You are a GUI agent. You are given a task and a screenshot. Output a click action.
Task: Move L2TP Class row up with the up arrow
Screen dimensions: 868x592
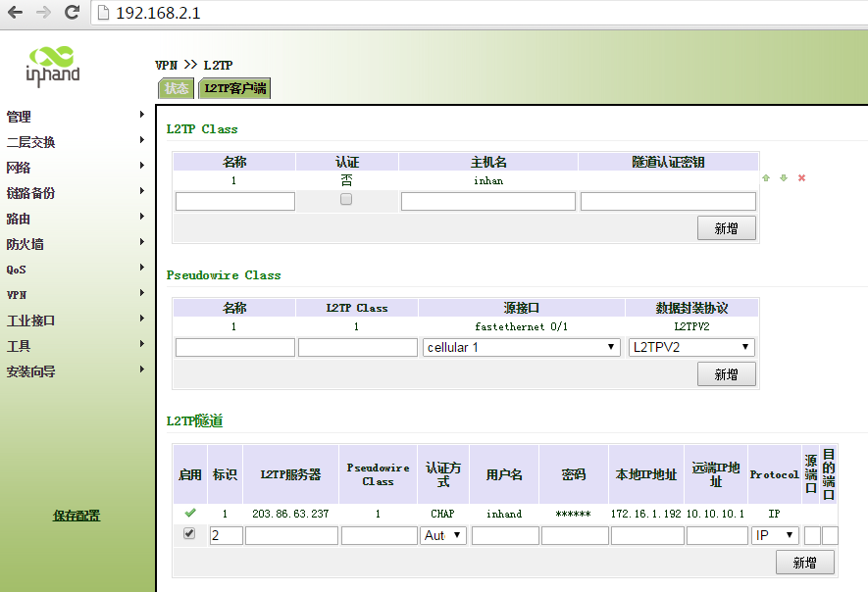click(x=766, y=178)
